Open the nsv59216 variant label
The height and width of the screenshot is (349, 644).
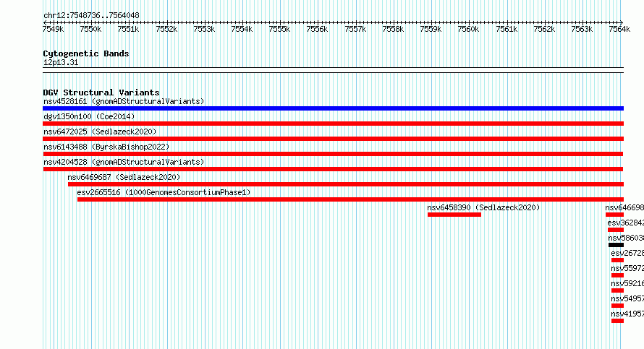(x=627, y=283)
